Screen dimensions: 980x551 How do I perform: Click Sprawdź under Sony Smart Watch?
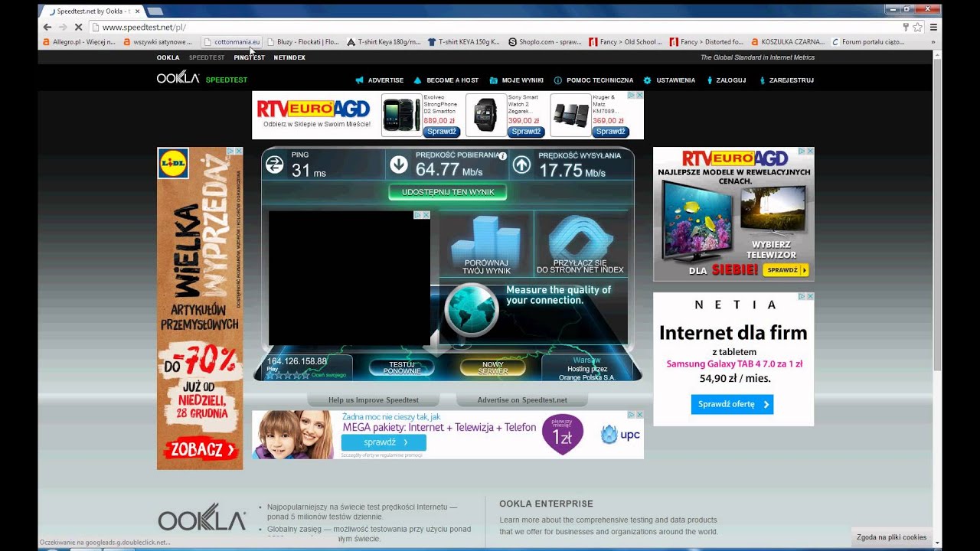tap(526, 132)
